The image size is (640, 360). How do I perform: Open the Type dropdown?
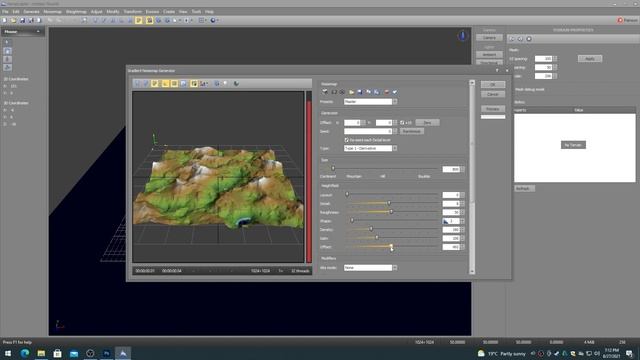coord(395,149)
